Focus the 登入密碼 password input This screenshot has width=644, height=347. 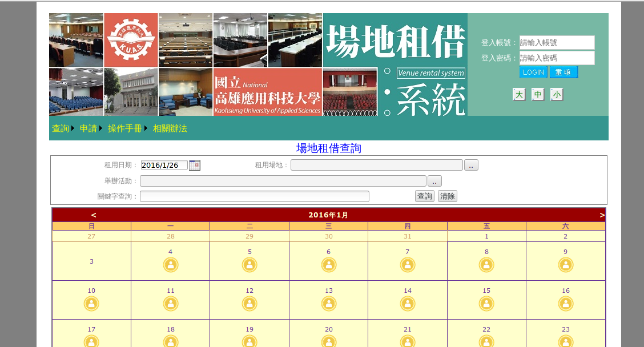557,58
